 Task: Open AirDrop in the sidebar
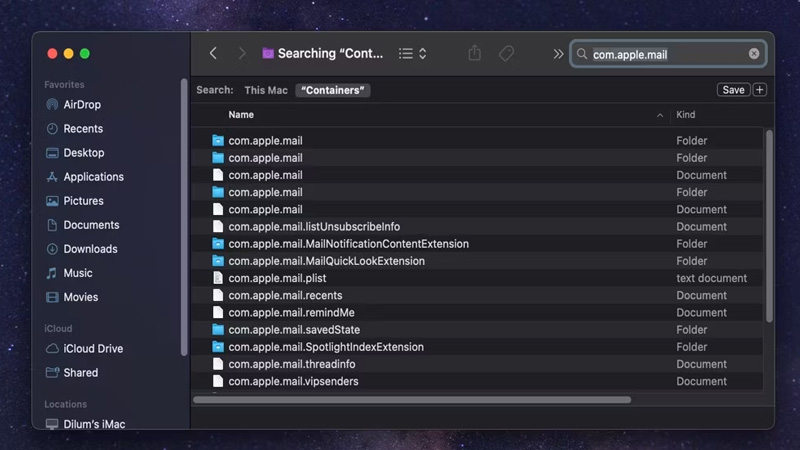[x=81, y=105]
